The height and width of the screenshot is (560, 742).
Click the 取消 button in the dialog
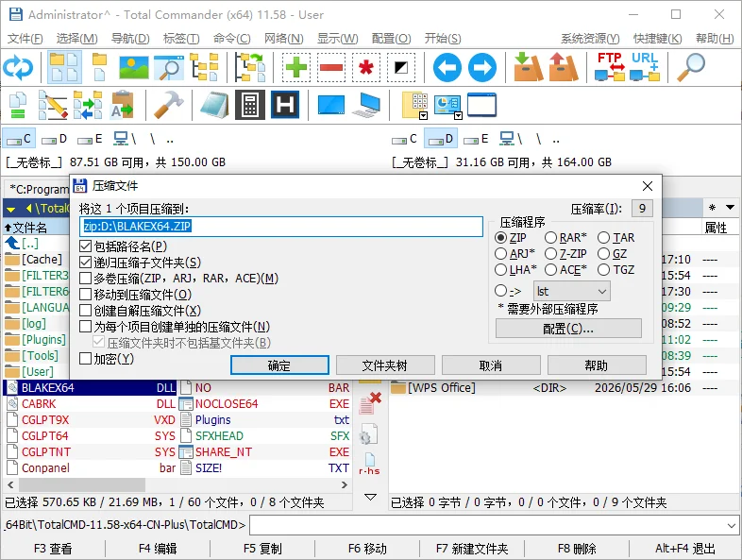491,365
